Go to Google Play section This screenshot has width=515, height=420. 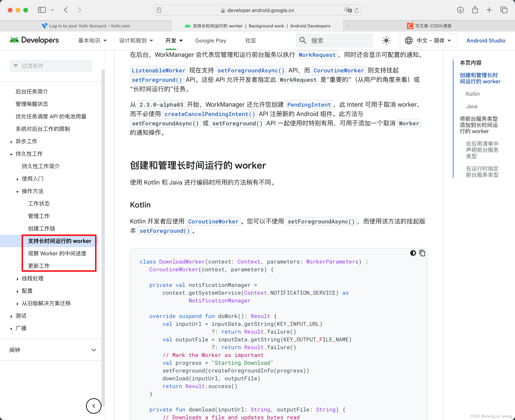click(211, 40)
